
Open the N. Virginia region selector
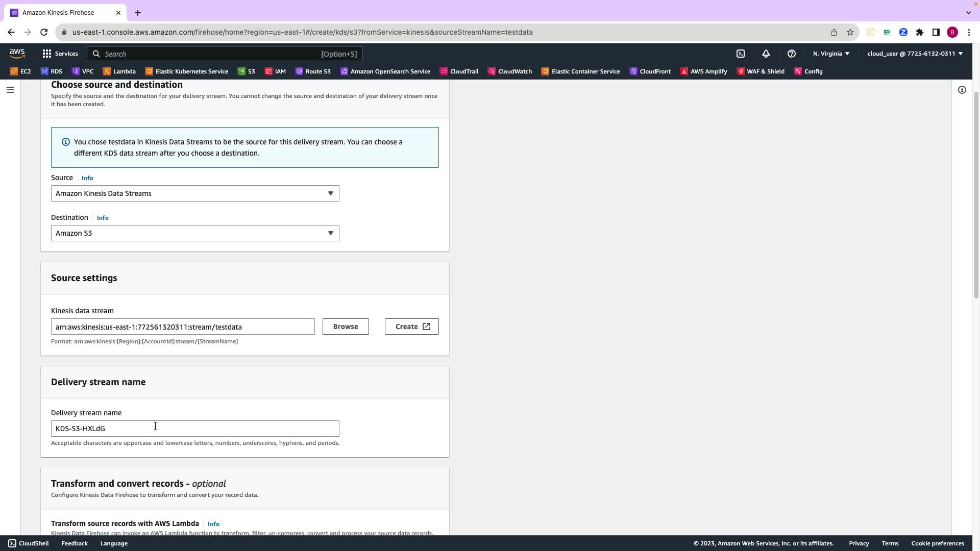831,54
